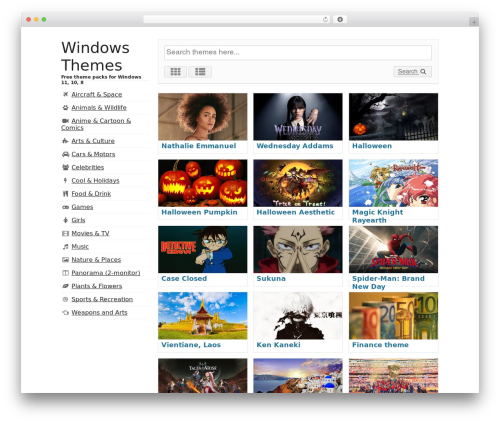Click the leaf icon beside Plants & Flowers
This screenshot has width=500, height=423.
pyautogui.click(x=65, y=286)
